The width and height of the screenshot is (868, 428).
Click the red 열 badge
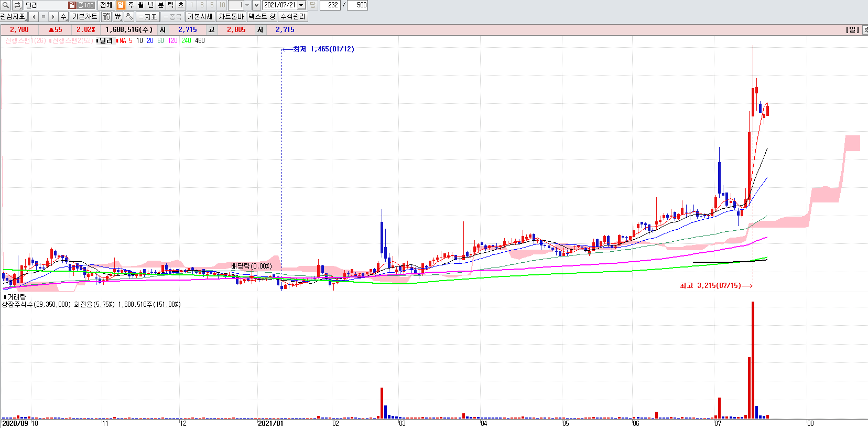point(72,5)
